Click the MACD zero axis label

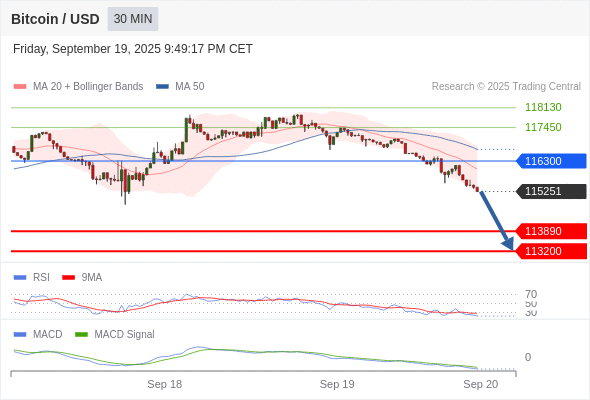pos(528,357)
